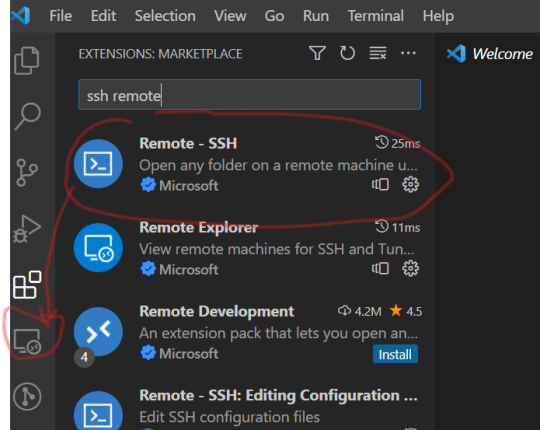This screenshot has height=430, width=540.
Task: Open the Git Graph icon at sidebar bottom
Action: click(27, 397)
